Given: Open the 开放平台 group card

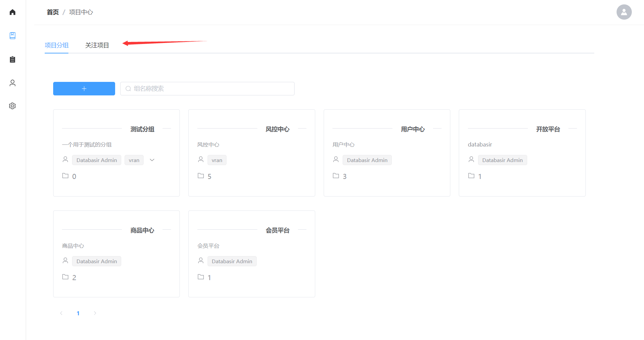Looking at the screenshot, I should click(x=522, y=153).
